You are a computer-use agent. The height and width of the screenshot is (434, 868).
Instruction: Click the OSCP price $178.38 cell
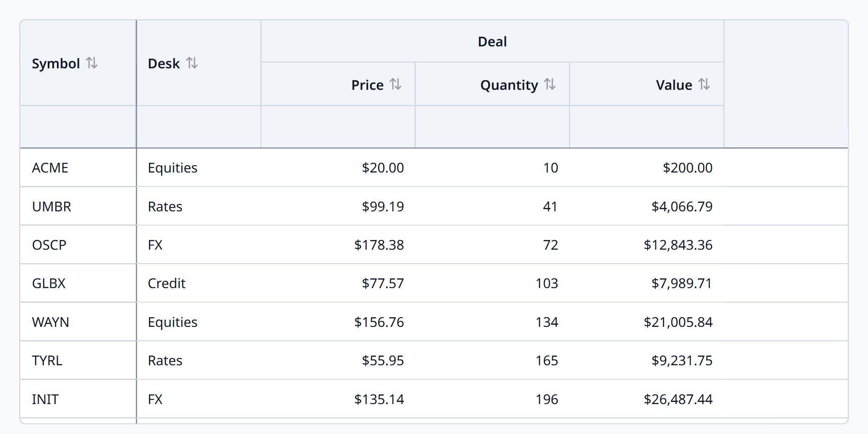pos(338,245)
